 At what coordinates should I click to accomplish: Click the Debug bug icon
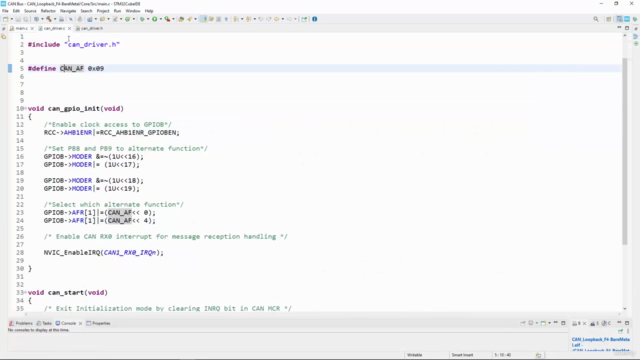(142, 19)
